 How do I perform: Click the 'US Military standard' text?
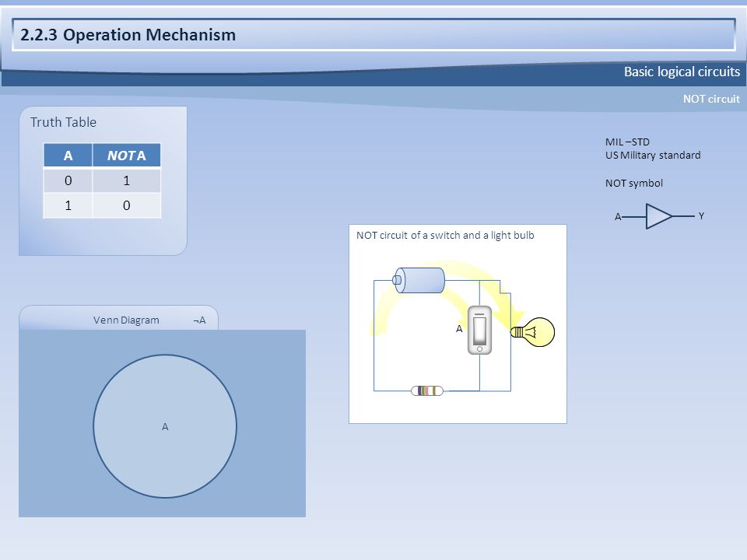tap(653, 155)
